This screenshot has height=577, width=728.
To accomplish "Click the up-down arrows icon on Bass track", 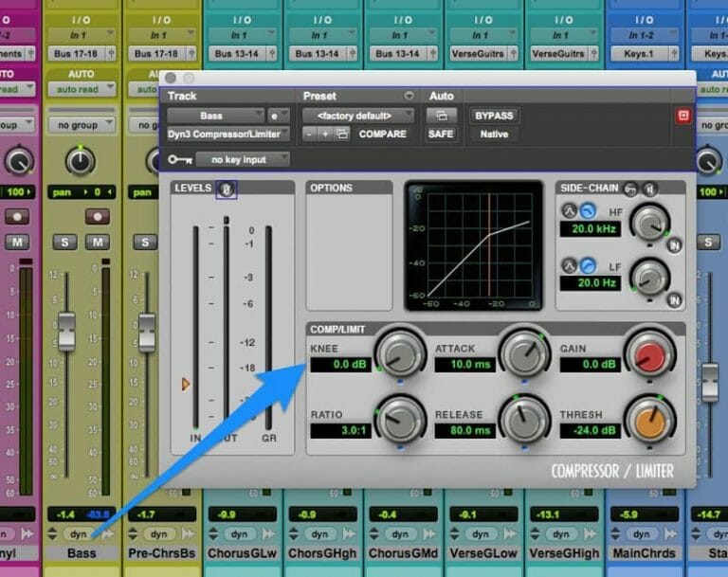I will point(52,534).
